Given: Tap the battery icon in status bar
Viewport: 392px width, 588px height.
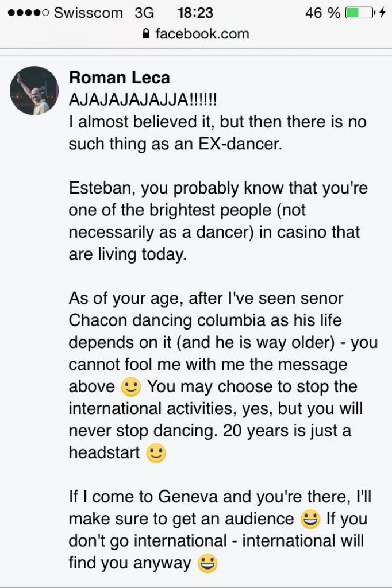Looking at the screenshot, I should pos(360,13).
